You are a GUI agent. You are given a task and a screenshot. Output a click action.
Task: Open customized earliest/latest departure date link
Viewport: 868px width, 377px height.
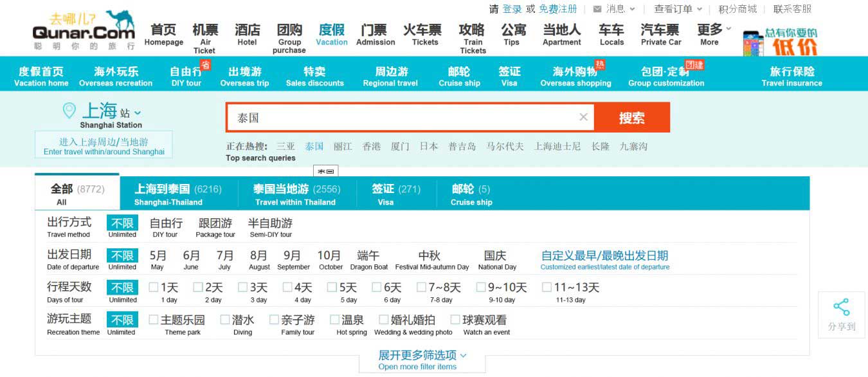tap(604, 259)
